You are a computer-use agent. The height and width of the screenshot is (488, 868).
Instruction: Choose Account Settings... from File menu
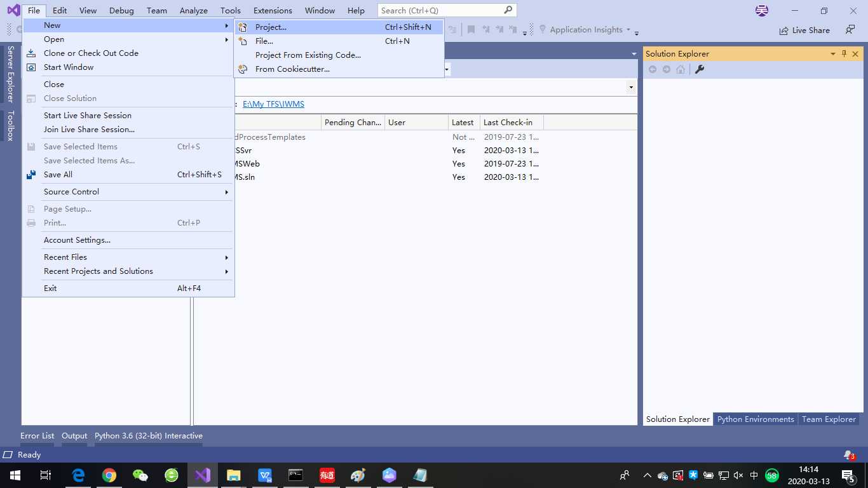click(x=128, y=240)
